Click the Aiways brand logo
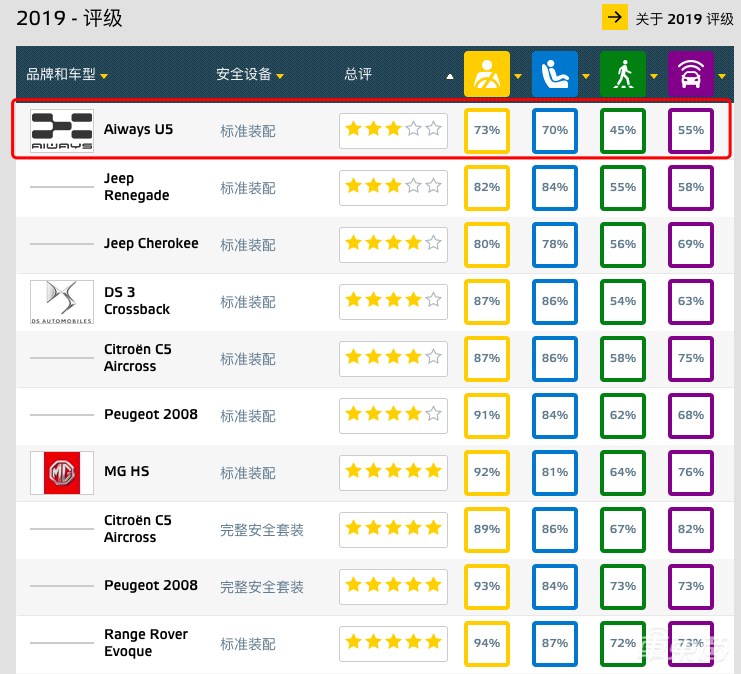Image resolution: width=741 pixels, height=674 pixels. pyautogui.click(x=62, y=130)
